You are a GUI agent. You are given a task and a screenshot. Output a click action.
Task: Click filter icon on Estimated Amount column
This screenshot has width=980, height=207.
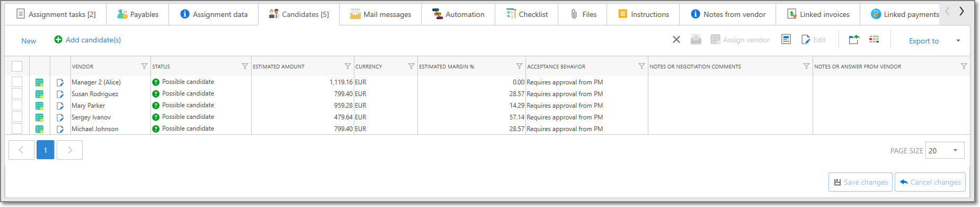point(348,66)
